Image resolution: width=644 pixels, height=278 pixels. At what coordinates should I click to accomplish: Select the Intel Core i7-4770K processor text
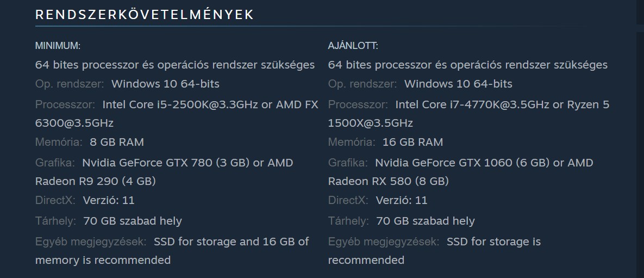tap(472, 104)
